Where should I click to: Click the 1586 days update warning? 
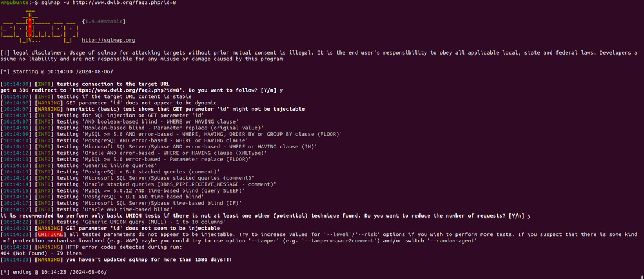[x=119, y=260]
